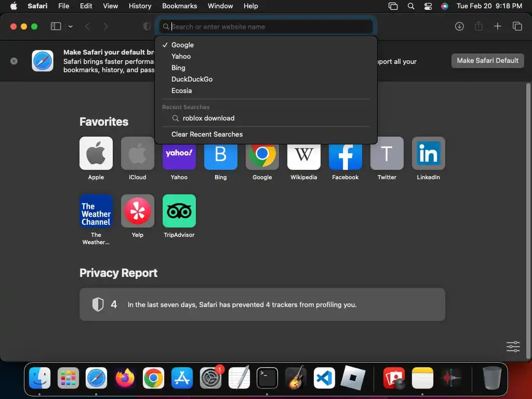Choose Bing as search engine

(x=265, y=68)
